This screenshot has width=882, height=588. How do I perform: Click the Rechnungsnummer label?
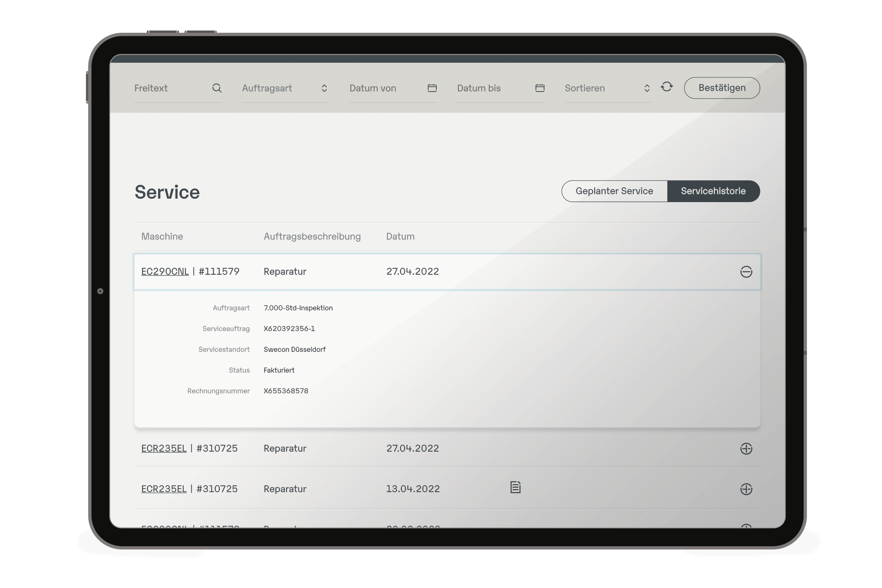[x=218, y=391]
